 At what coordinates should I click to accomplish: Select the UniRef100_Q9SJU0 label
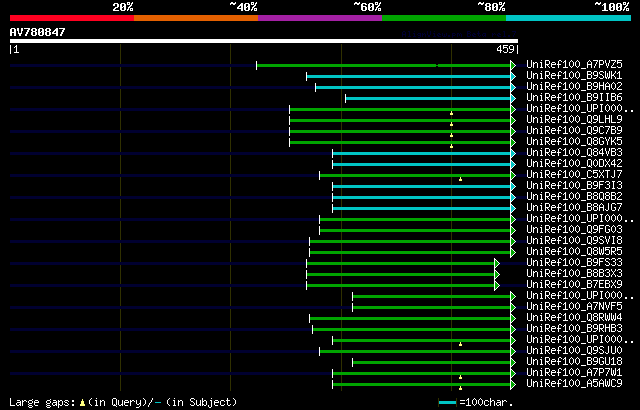tap(574, 351)
